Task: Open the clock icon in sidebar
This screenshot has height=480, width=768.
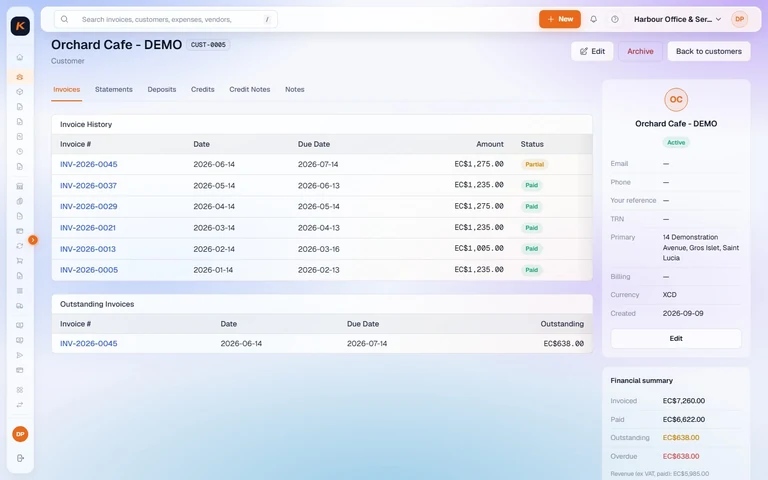Action: click(20, 151)
